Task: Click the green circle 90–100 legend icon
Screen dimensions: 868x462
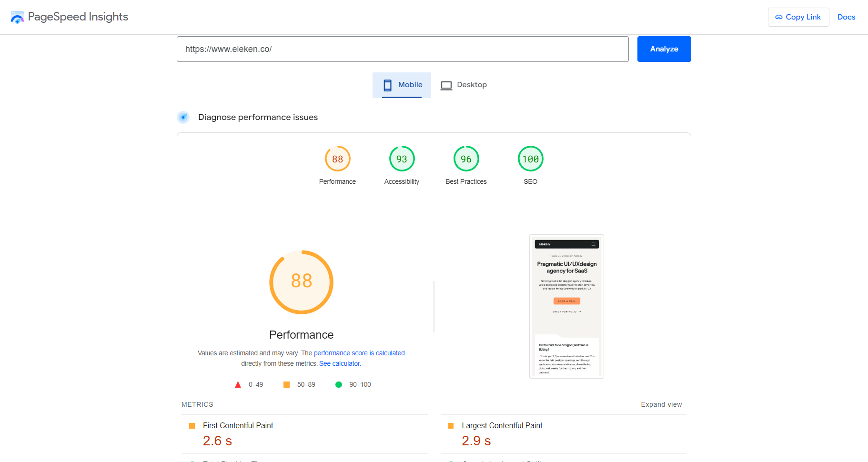Action: 339,385
